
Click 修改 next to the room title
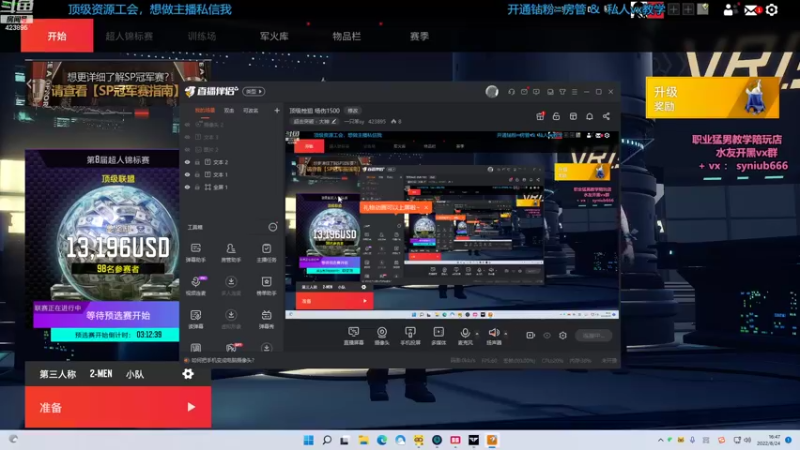(353, 110)
